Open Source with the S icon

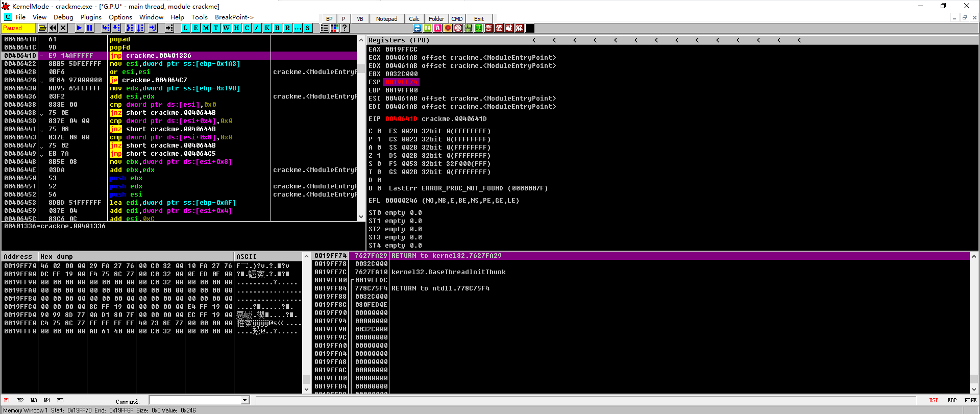(x=308, y=28)
